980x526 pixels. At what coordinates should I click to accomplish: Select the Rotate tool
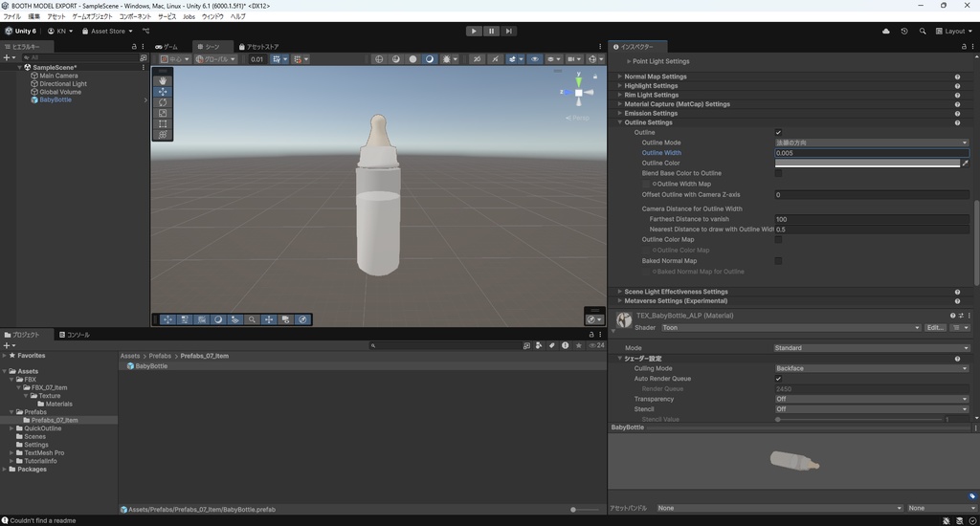pyautogui.click(x=163, y=102)
